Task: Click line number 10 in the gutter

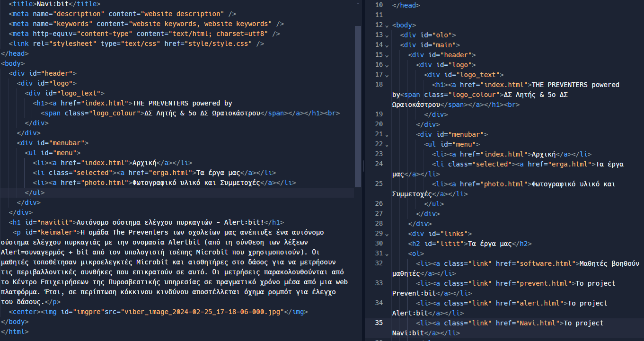Action: pyautogui.click(x=379, y=5)
